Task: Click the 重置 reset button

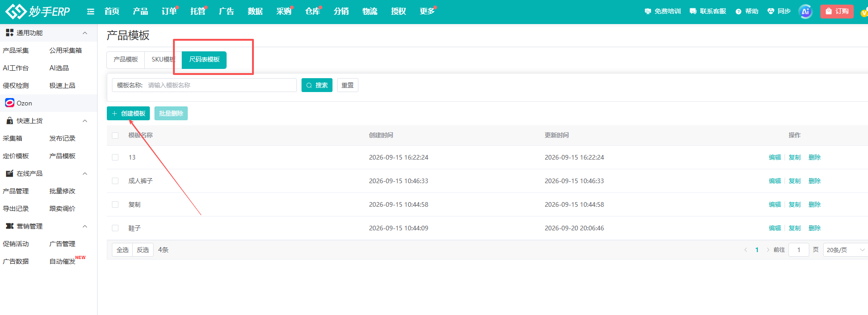Action: (x=348, y=85)
